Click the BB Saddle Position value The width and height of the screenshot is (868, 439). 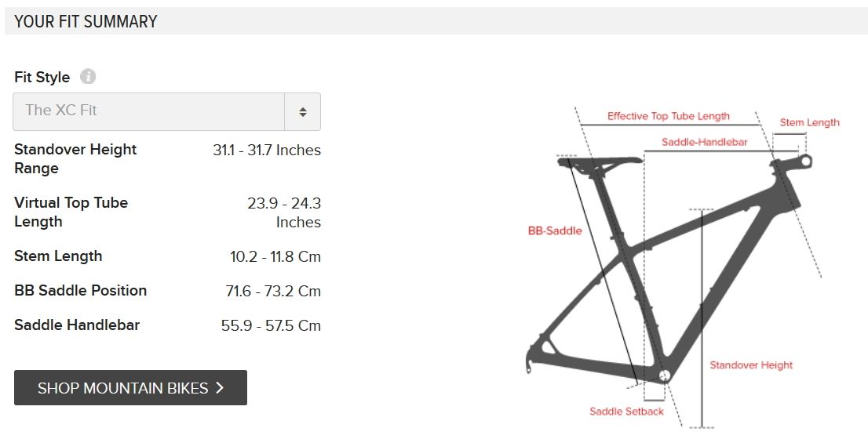(273, 291)
